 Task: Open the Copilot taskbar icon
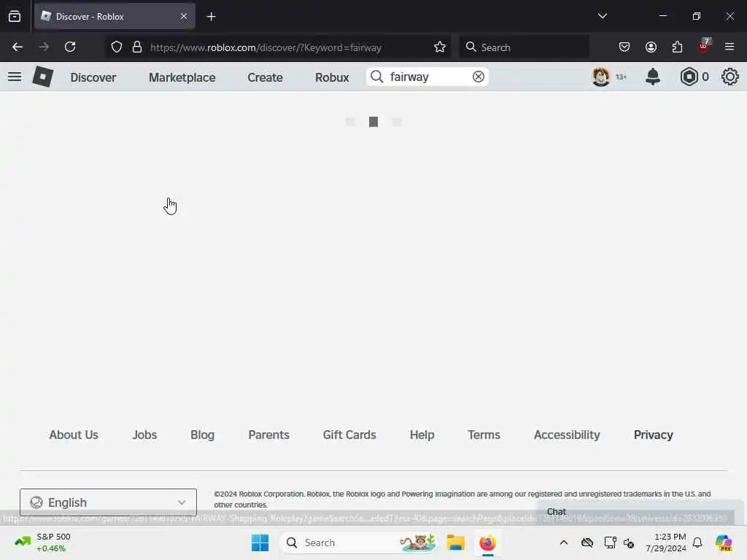point(724,542)
